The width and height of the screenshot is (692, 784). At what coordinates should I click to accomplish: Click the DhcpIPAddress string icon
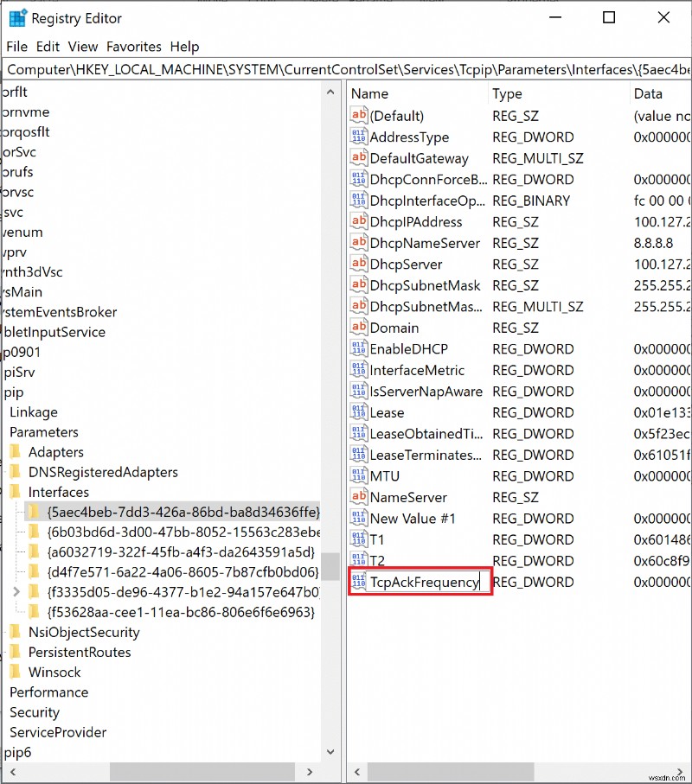[359, 221]
